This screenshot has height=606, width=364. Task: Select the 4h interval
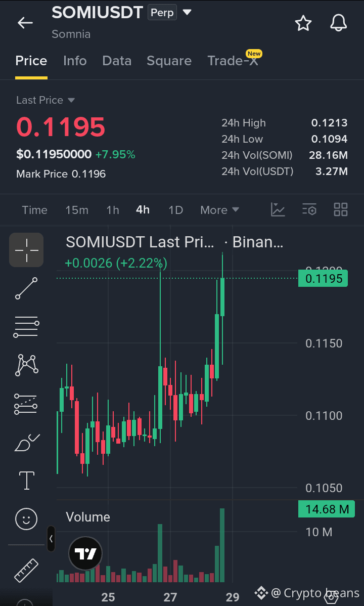(x=143, y=210)
